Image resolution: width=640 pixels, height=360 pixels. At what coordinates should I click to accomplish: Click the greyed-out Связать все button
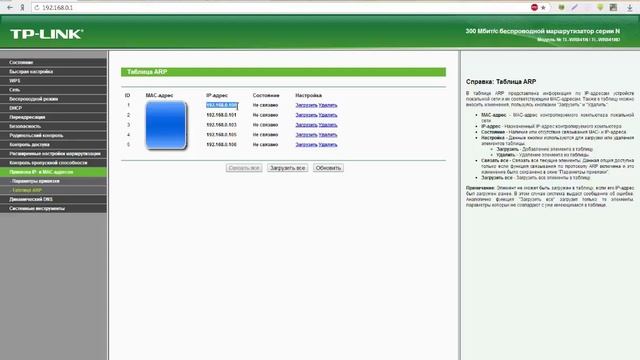click(x=244, y=168)
